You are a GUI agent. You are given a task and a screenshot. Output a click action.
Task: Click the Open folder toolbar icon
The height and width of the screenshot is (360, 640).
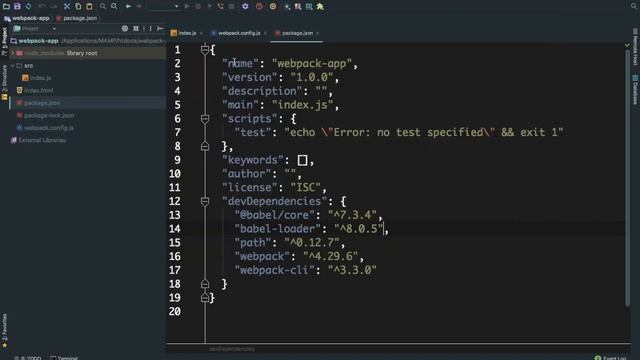pyautogui.click(x=6, y=7)
